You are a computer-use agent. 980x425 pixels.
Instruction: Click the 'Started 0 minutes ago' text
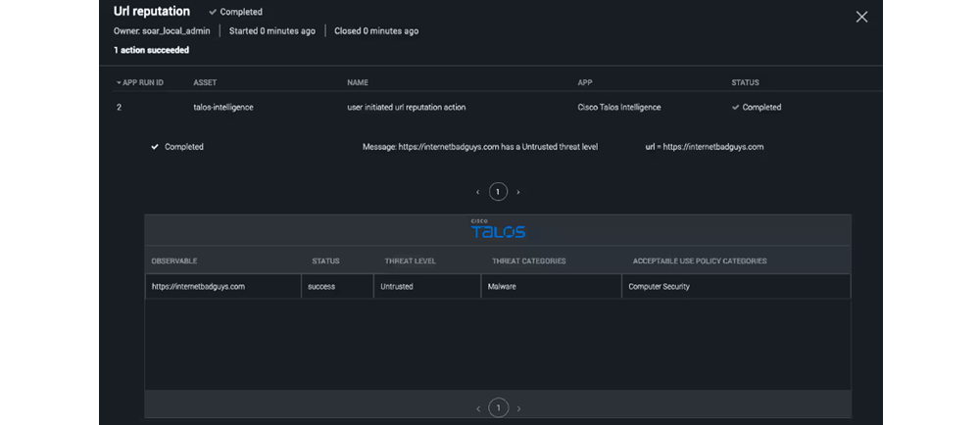point(271,30)
